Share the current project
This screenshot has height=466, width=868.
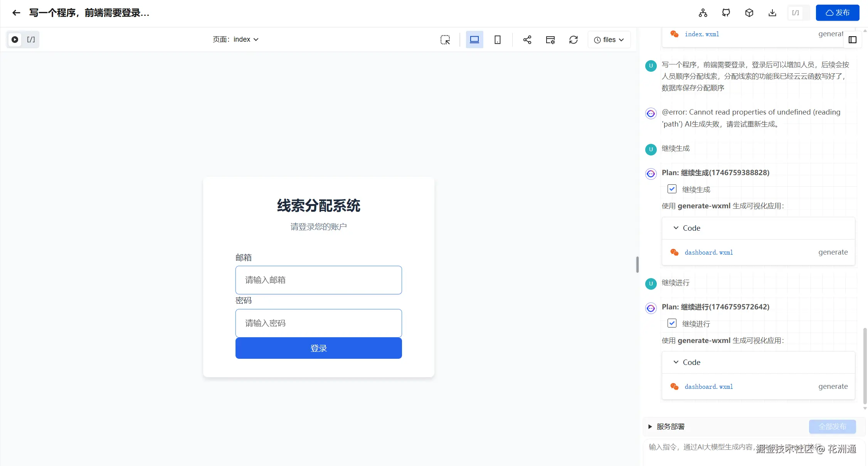click(x=527, y=39)
